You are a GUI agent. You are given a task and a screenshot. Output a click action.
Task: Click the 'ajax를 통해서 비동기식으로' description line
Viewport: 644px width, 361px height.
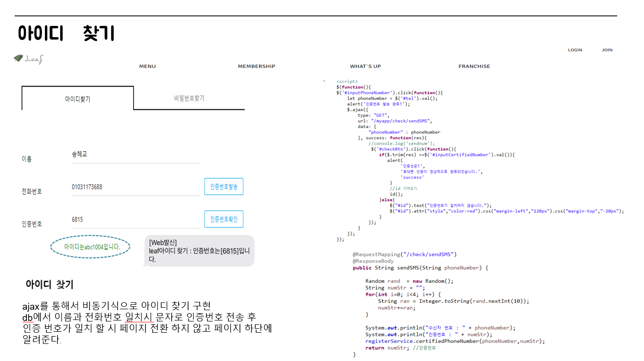pos(117,306)
